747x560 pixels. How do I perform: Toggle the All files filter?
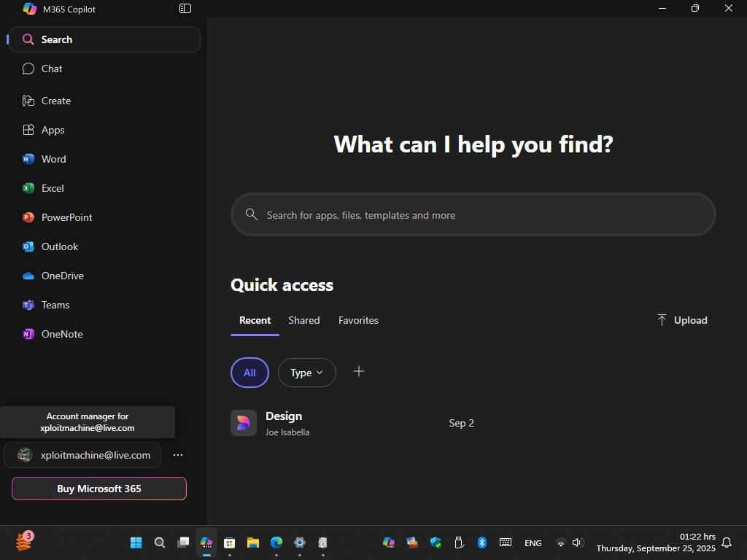(x=249, y=373)
